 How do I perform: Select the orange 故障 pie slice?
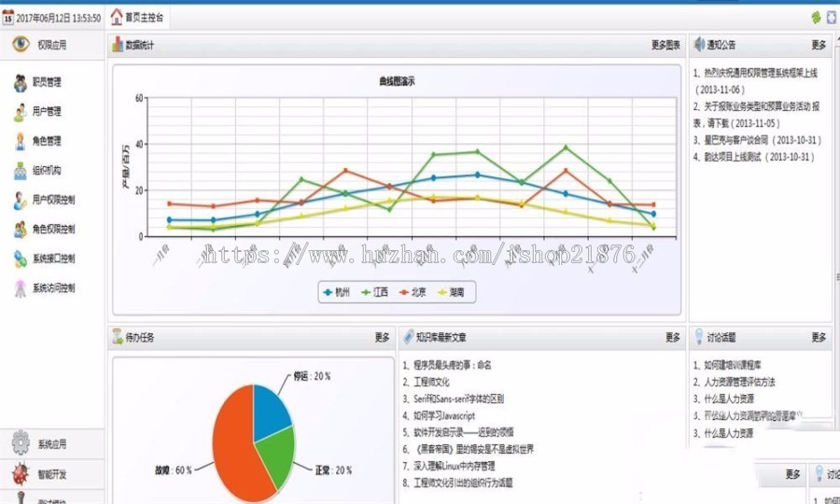pyautogui.click(x=233, y=447)
